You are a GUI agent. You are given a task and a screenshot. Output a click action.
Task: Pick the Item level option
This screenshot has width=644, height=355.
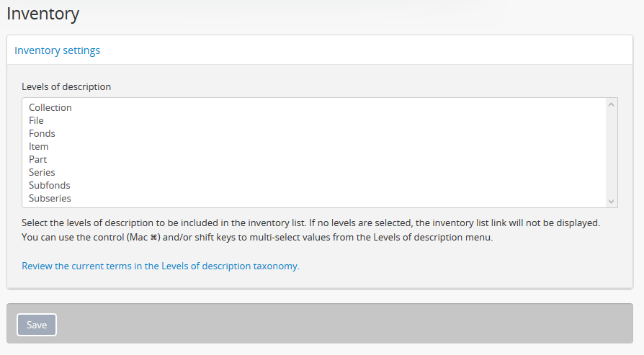[x=39, y=146]
